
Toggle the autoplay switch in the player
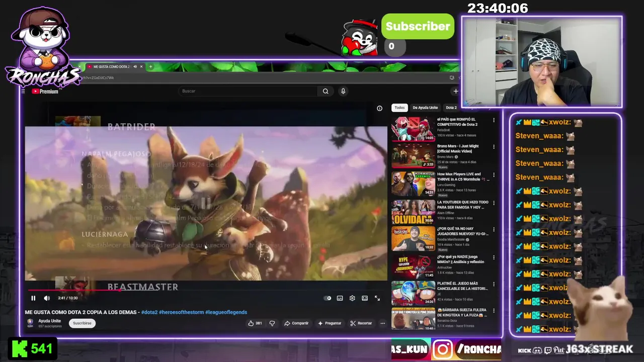[x=328, y=298]
